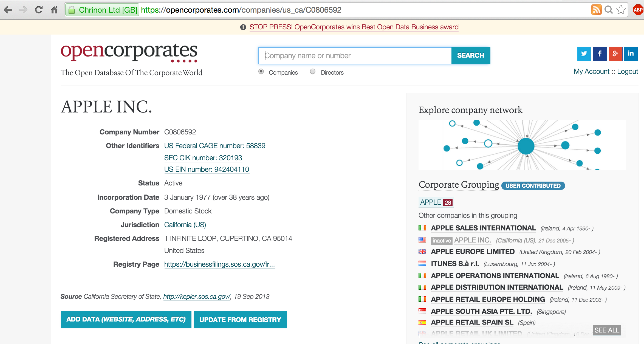Click SEE ALL in corporate grouping

click(x=607, y=330)
